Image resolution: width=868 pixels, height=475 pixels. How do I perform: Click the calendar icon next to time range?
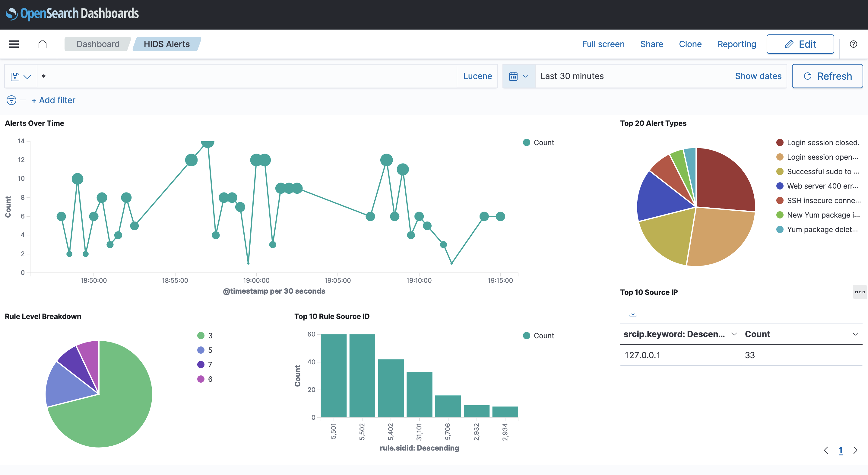513,76
